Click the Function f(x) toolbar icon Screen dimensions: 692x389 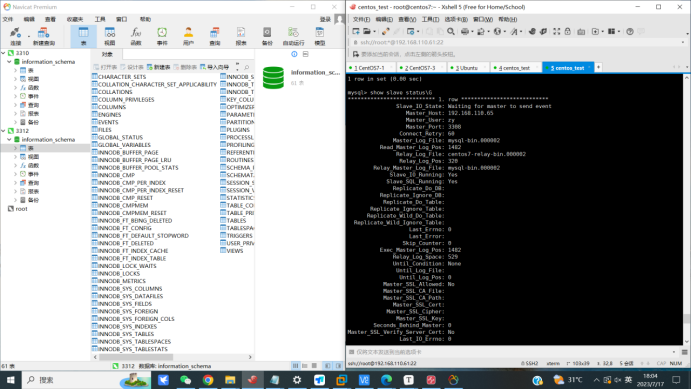136,36
